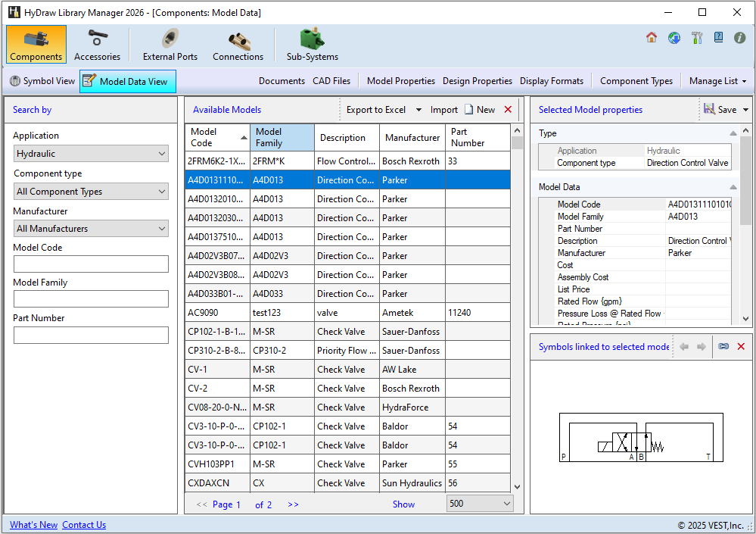Select the AC9090 model row
Screen dimensions: 756x534
point(347,313)
